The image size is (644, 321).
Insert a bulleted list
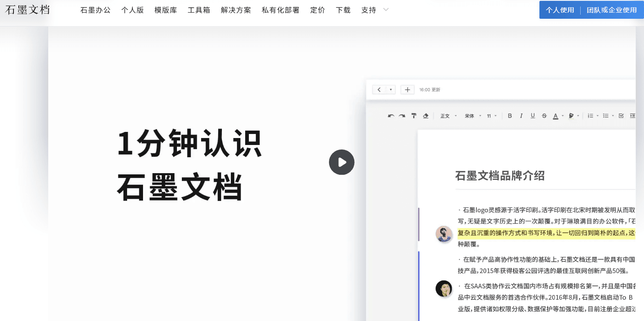point(606,116)
